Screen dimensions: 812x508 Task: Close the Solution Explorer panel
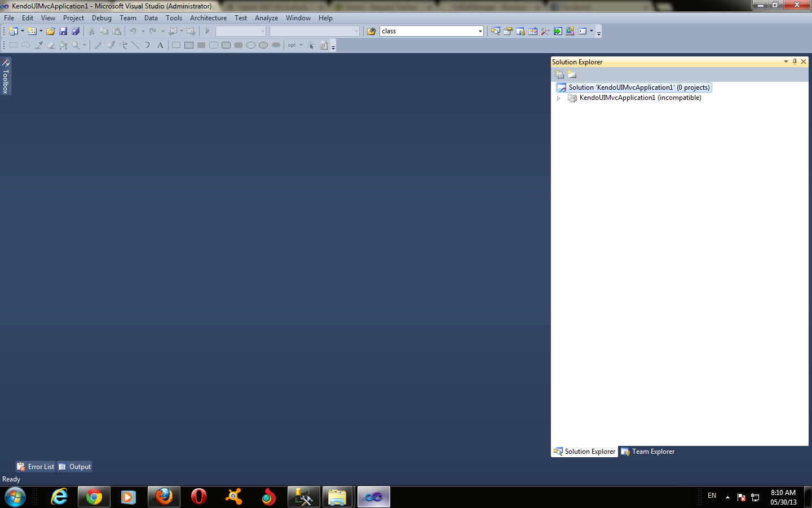[x=804, y=62]
